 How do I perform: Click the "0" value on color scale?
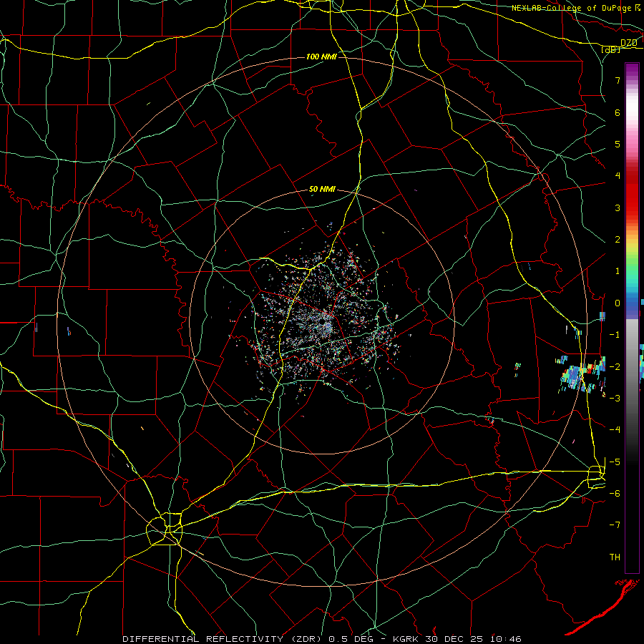coord(618,303)
